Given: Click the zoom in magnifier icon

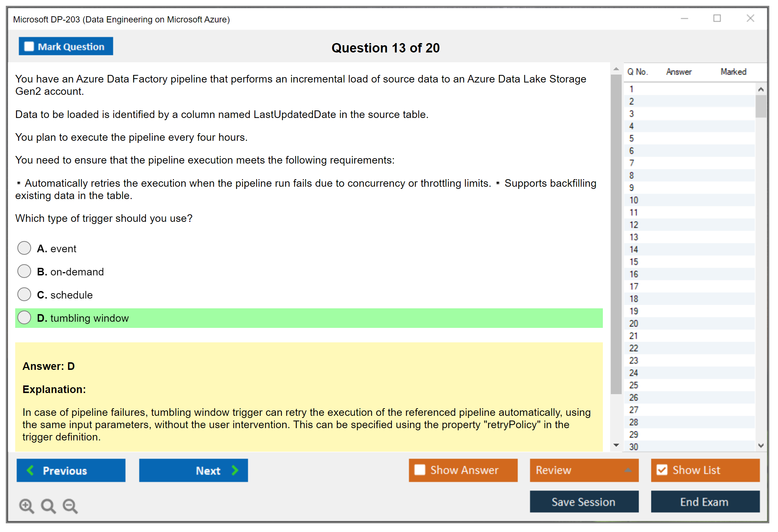Looking at the screenshot, I should (26, 506).
